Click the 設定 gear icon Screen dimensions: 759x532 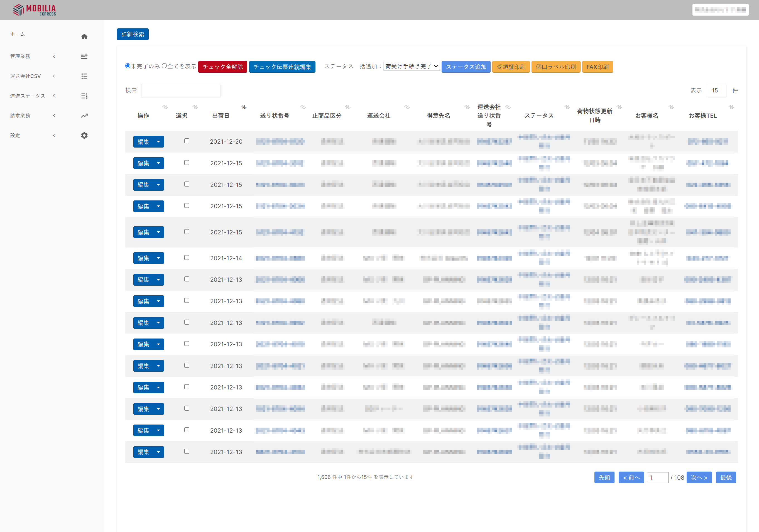coord(84,136)
